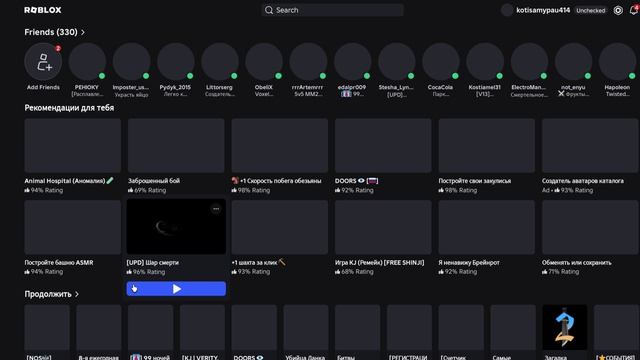The image size is (640, 360).
Task: Open friend Stesha_Lyn avatar
Action: (396, 62)
